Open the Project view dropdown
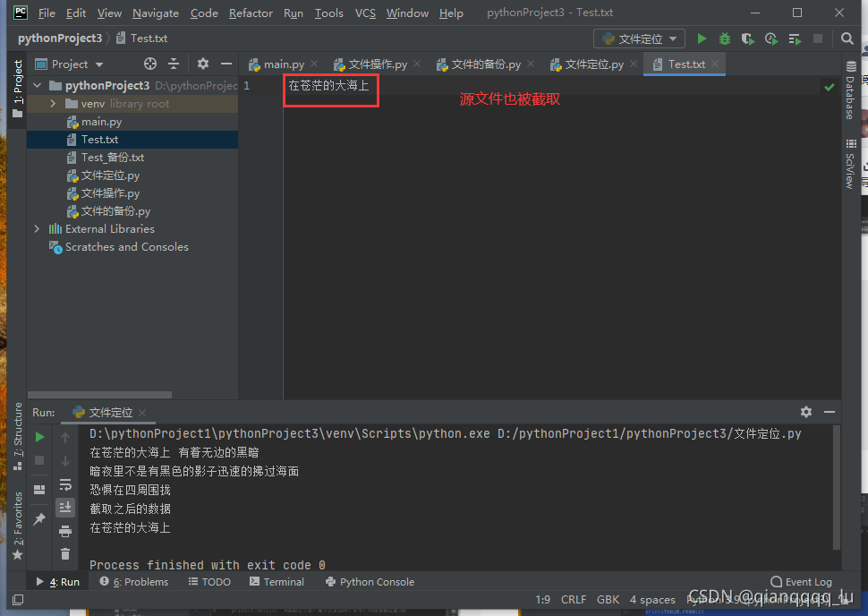Screen dimensions: 868x616 point(69,64)
